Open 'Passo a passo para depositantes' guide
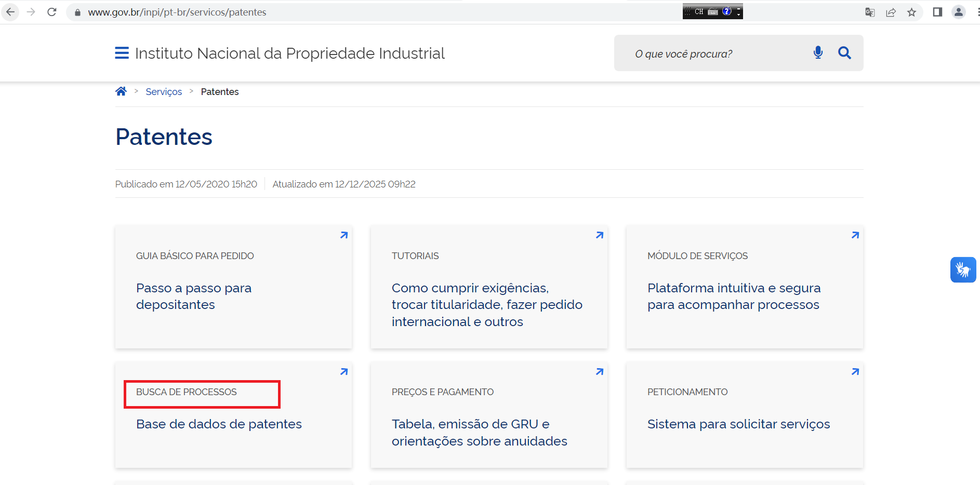 pyautogui.click(x=194, y=296)
